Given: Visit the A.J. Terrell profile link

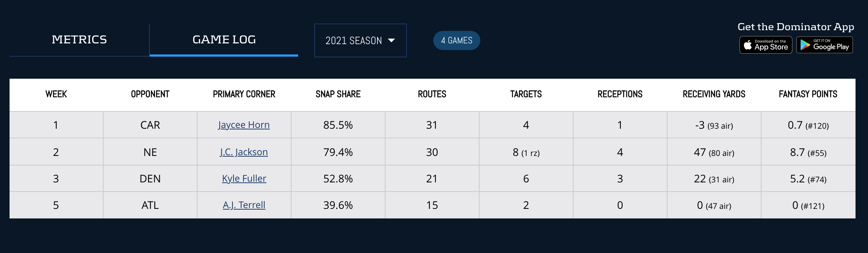Looking at the screenshot, I should coord(244,205).
